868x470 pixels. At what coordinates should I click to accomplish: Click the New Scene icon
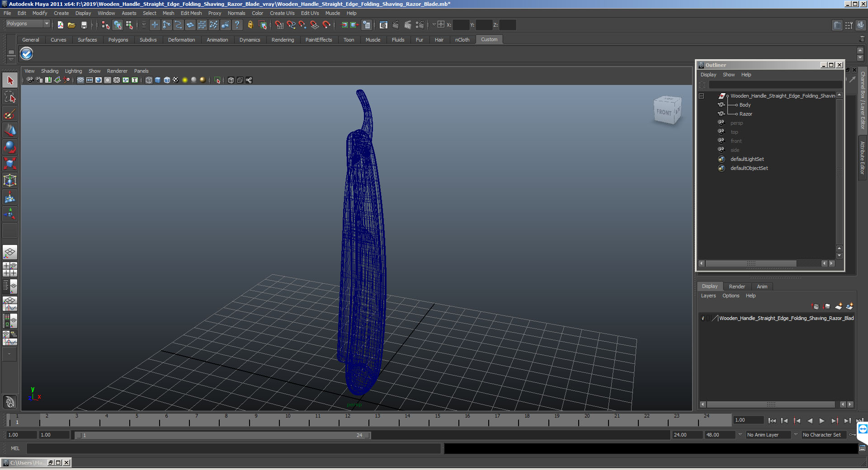coord(60,25)
